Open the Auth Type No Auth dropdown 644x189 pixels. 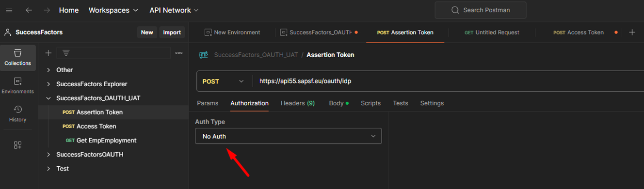tap(288, 136)
